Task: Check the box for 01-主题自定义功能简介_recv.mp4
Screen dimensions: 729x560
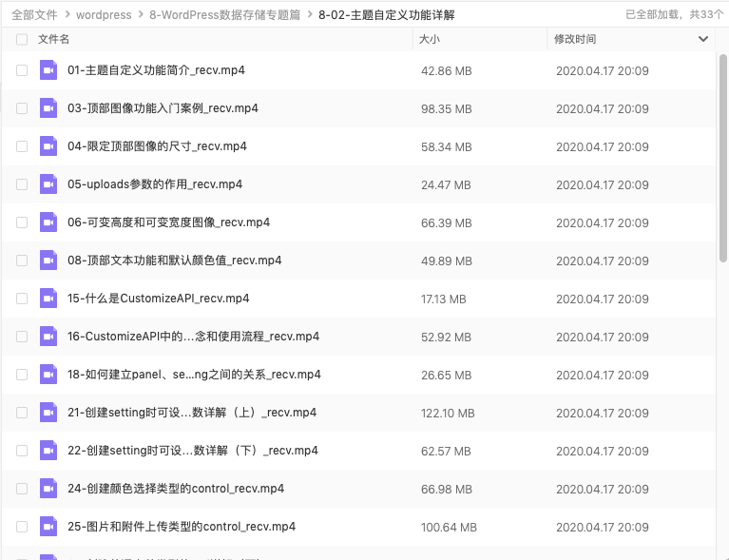Action: [x=22, y=70]
